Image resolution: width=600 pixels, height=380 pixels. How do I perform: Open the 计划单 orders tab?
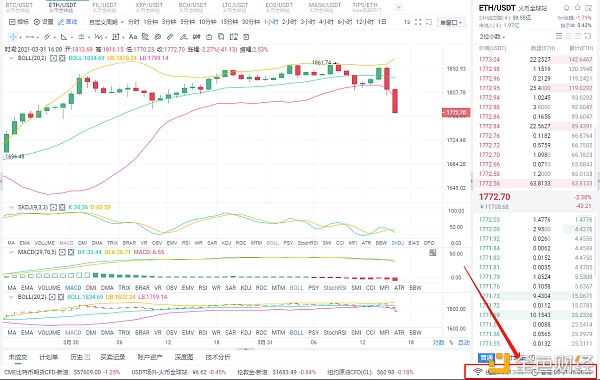click(x=49, y=357)
